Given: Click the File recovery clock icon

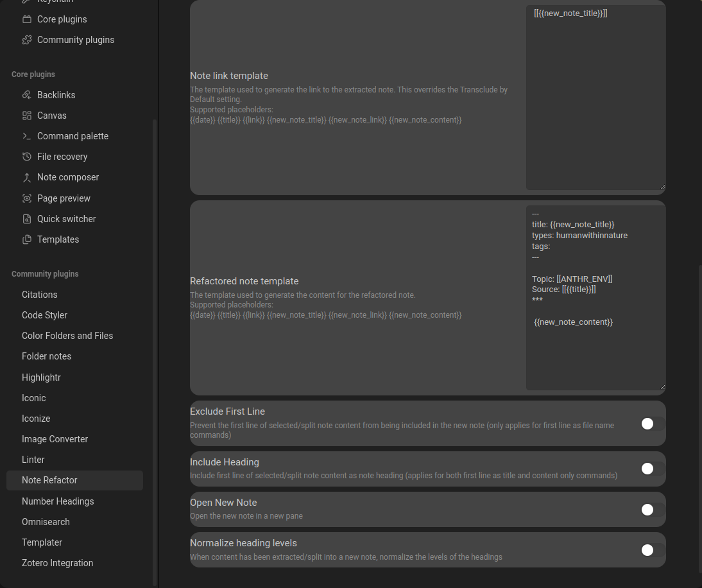Looking at the screenshot, I should (x=27, y=157).
